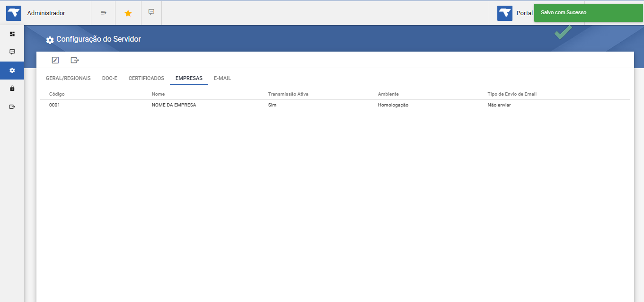Click the menu expand arrow icon in the top bar
Screen dimensions: 644x302
click(103, 13)
